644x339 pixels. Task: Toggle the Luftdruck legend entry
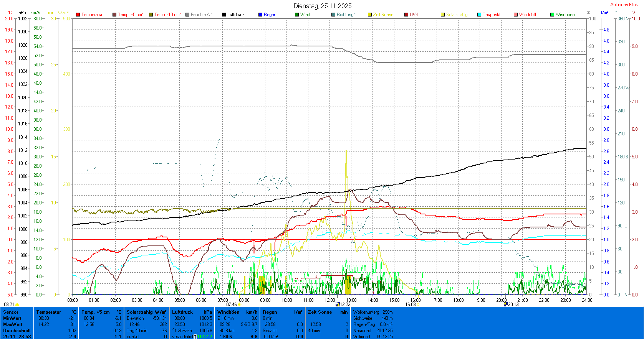(235, 15)
